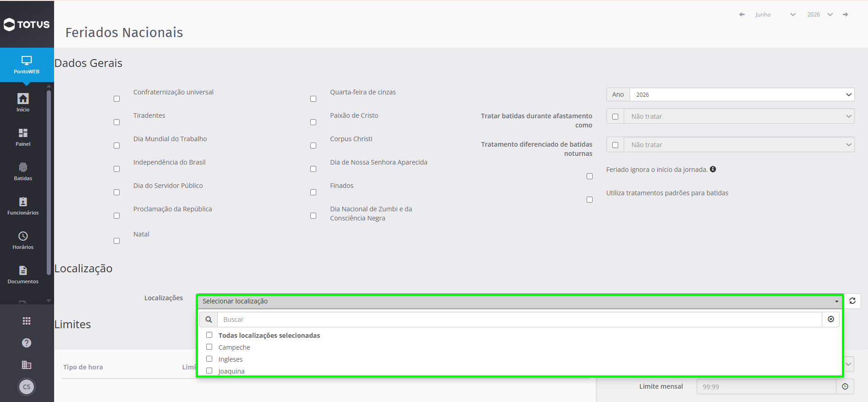Viewport: 868px width, 402px height.
Task: Enable Tratar batidas durante afastamento checkbox
Action: point(615,116)
